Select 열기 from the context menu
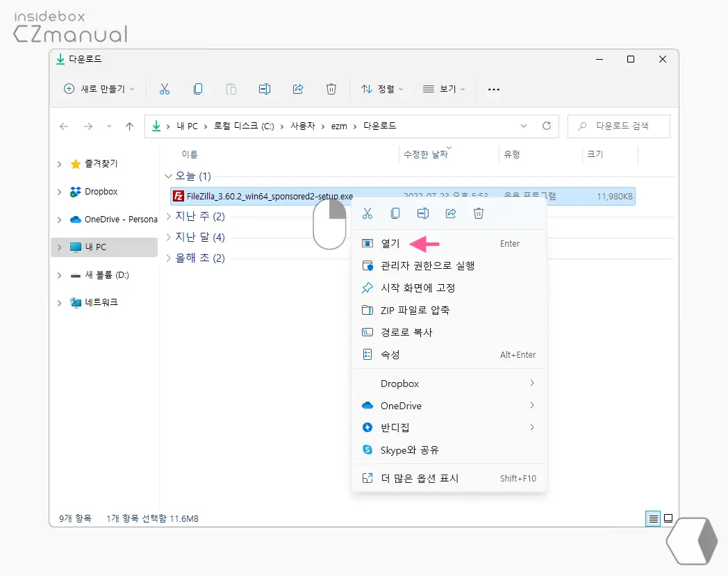 (x=392, y=243)
